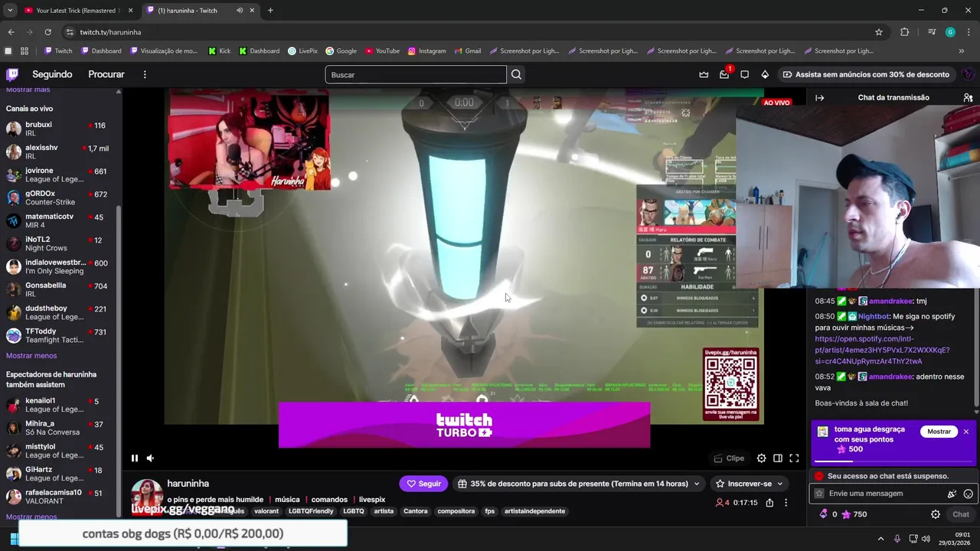Viewport: 980px width, 551px height.
Task: Dismiss channel points reward banner
Action: [x=966, y=432]
